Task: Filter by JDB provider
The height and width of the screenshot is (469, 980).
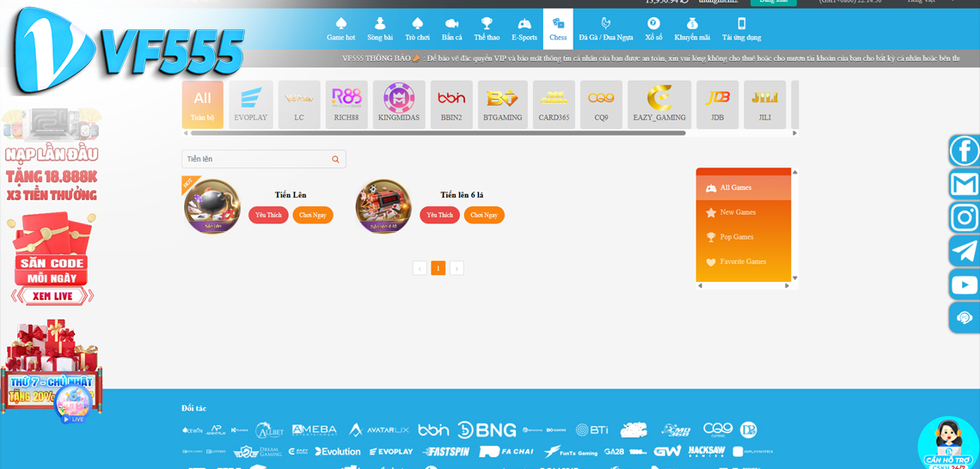Action: [718, 105]
